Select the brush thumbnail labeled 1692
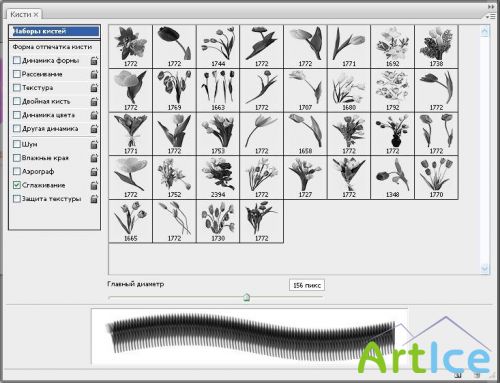 392,46
